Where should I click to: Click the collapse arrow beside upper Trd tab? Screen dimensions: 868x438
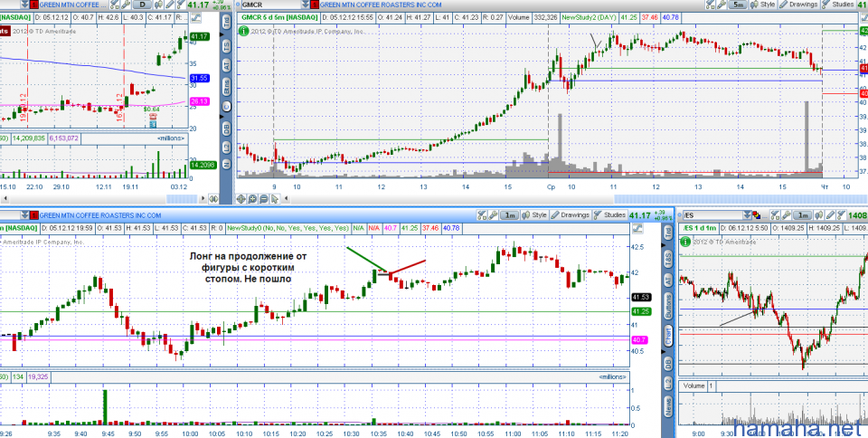222,34
